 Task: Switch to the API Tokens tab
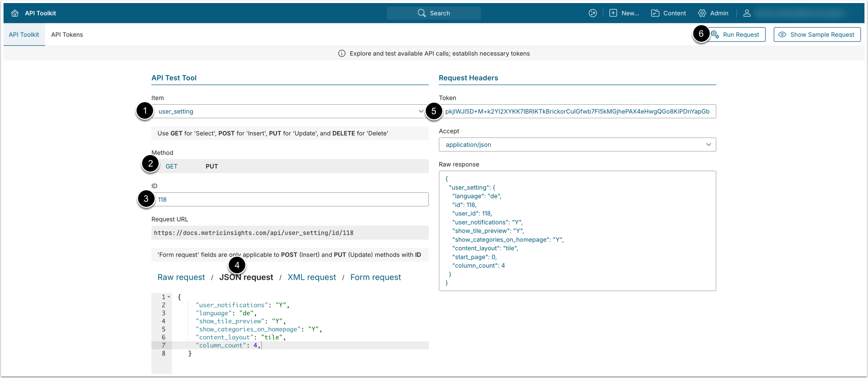click(x=67, y=35)
